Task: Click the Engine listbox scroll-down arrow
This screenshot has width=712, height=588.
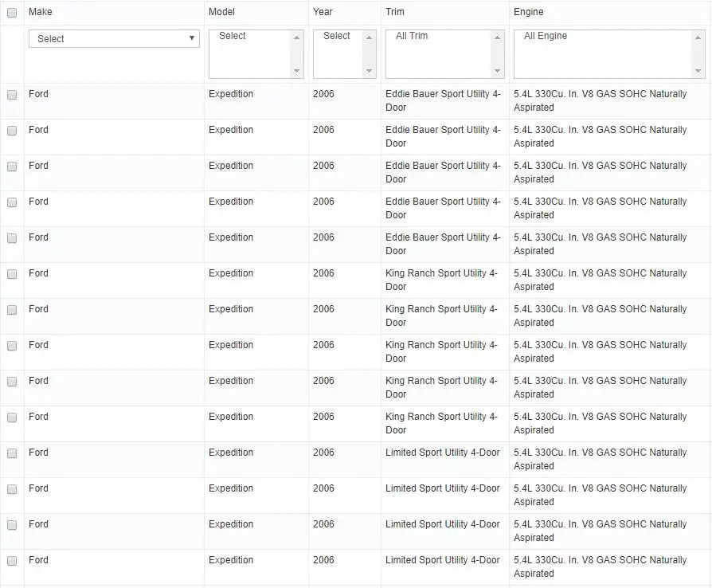Action: (698, 71)
